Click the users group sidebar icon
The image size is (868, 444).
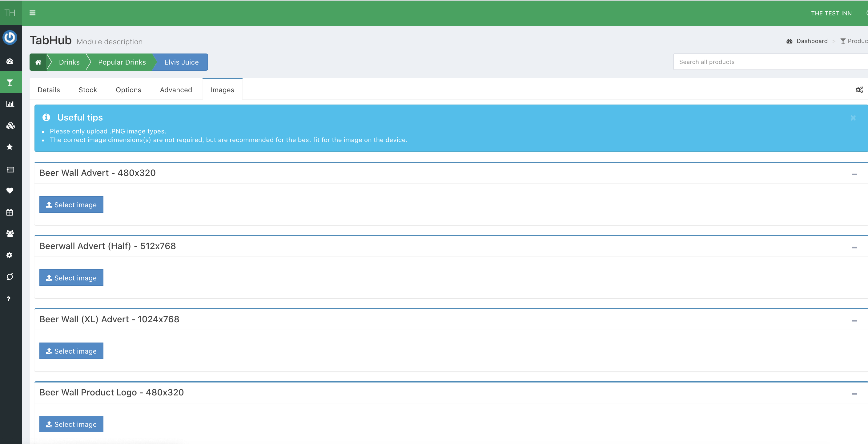(x=10, y=234)
